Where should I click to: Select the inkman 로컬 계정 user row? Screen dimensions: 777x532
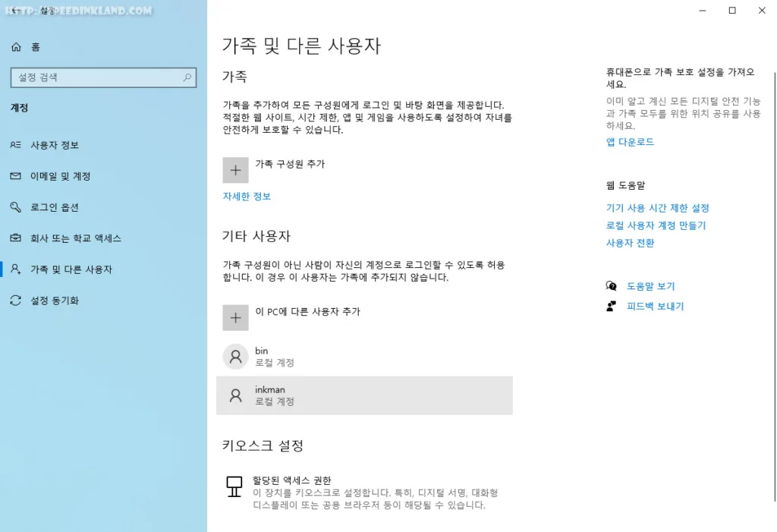[x=364, y=395]
